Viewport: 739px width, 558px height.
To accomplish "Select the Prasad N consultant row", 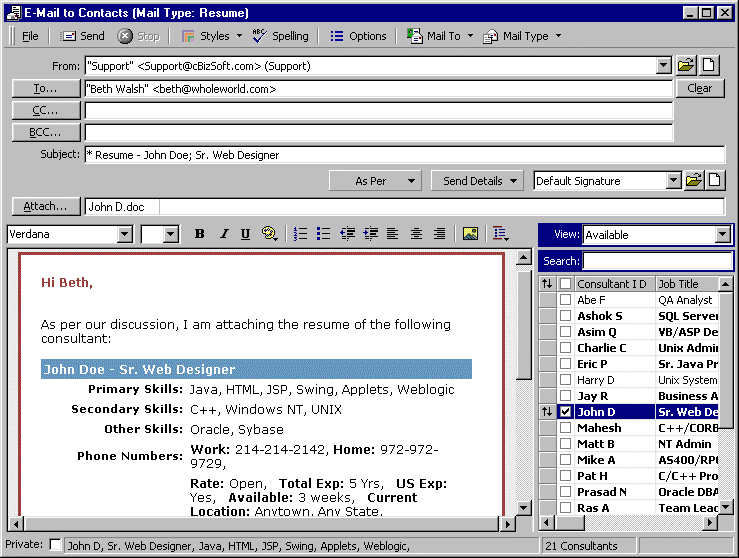I will [x=629, y=492].
